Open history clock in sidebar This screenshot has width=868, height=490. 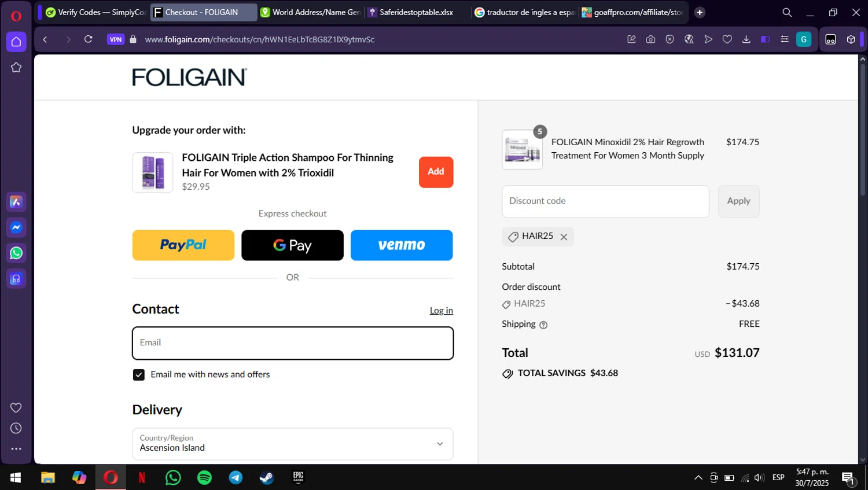[x=16, y=428]
